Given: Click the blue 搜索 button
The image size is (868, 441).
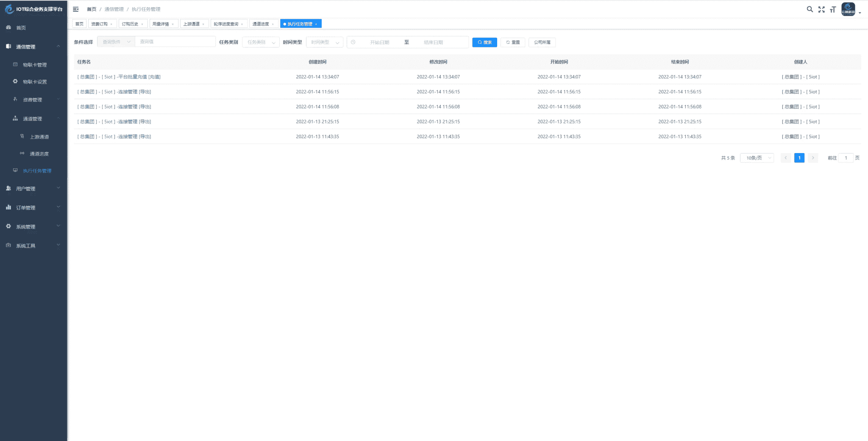Looking at the screenshot, I should [484, 42].
